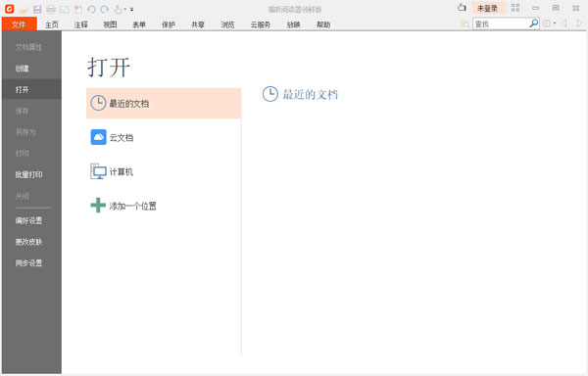This screenshot has height=376, width=588.
Task: Click the next result right triangle
Action: [579, 23]
